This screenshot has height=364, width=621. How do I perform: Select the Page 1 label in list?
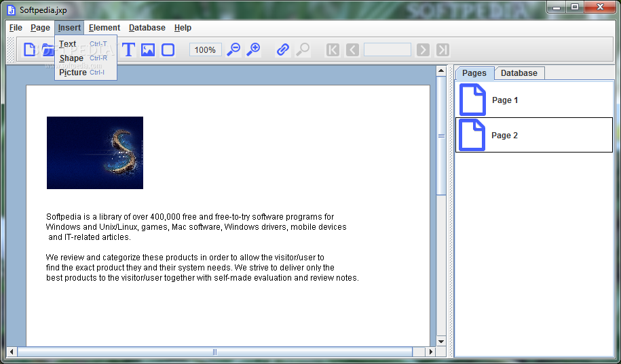coord(505,100)
